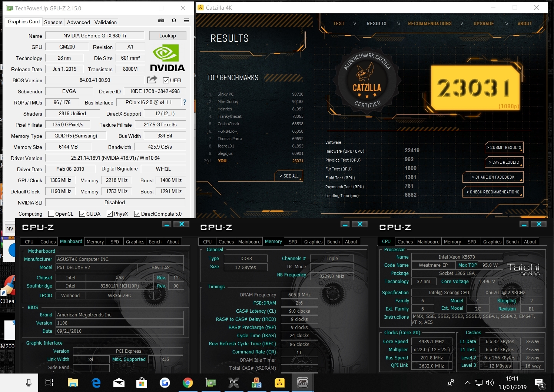The height and width of the screenshot is (392, 554).
Task: Minimize the right CPU-Z window with blue dash
Action: [x=524, y=224]
